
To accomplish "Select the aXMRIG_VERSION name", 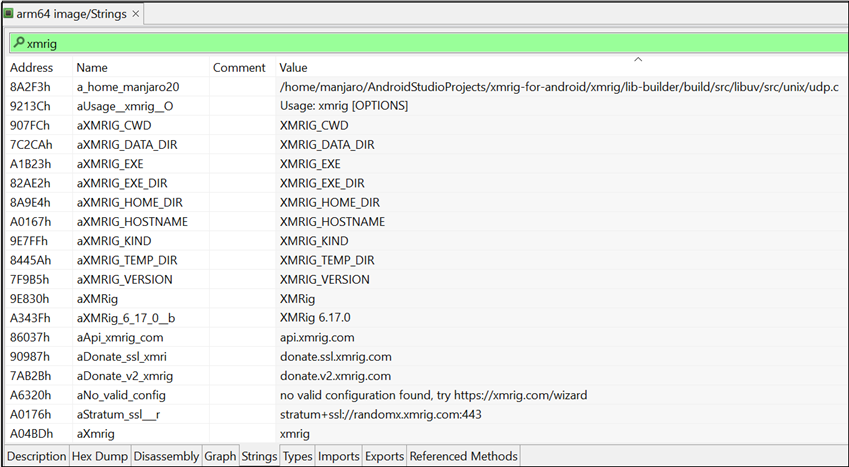I will click(x=125, y=280).
